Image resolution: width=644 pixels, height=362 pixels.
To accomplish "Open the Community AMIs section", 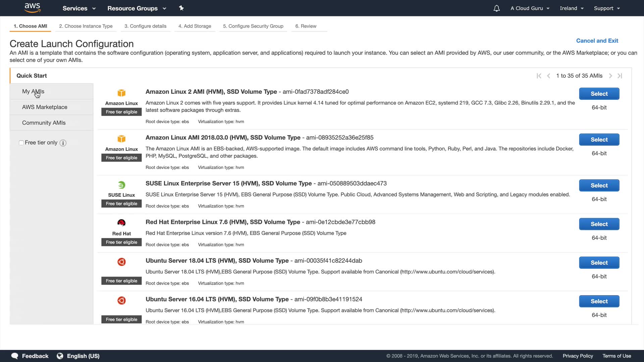I will click(44, 123).
